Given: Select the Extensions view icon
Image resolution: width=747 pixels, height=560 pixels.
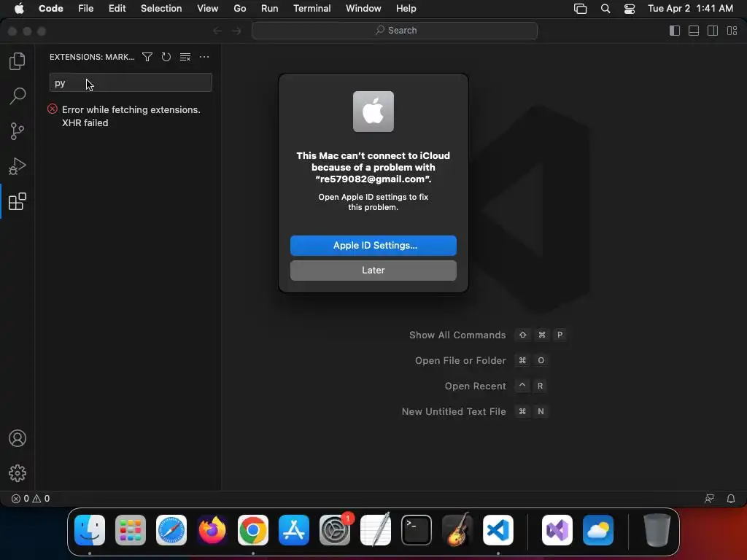Looking at the screenshot, I should tap(18, 201).
